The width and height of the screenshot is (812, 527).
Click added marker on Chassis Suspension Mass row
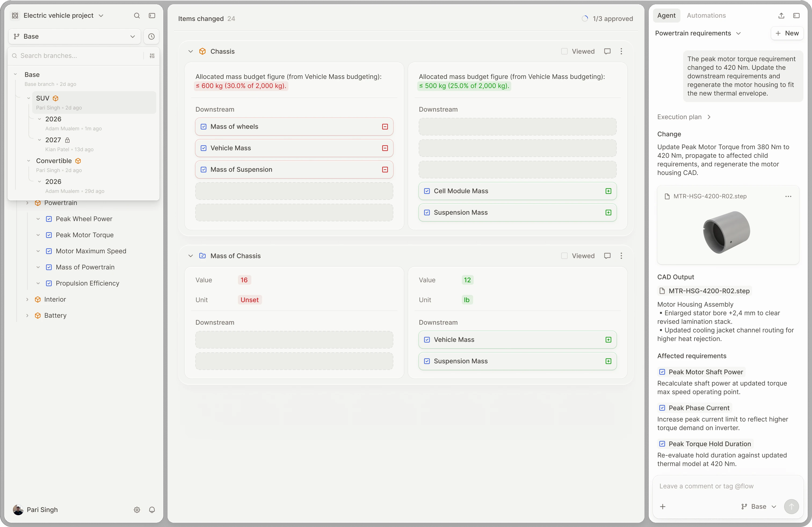(608, 213)
